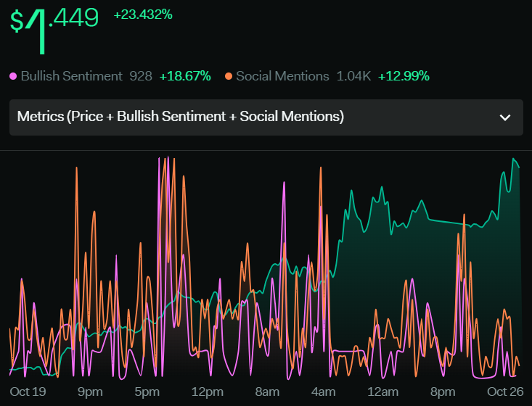Click the Oct 19 axis label
The image size is (532, 406).
[x=28, y=391]
